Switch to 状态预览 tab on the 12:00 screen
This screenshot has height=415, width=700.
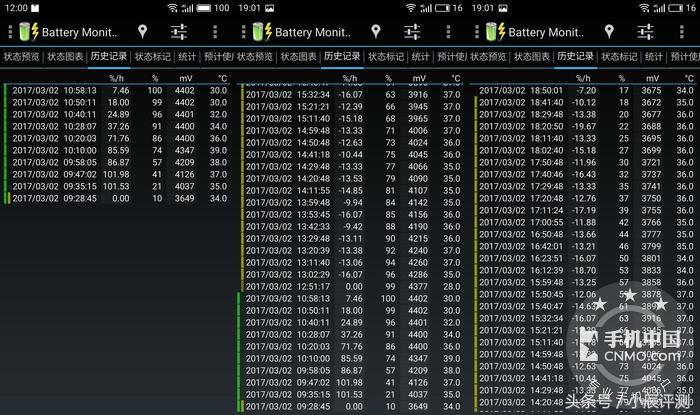pos(21,57)
